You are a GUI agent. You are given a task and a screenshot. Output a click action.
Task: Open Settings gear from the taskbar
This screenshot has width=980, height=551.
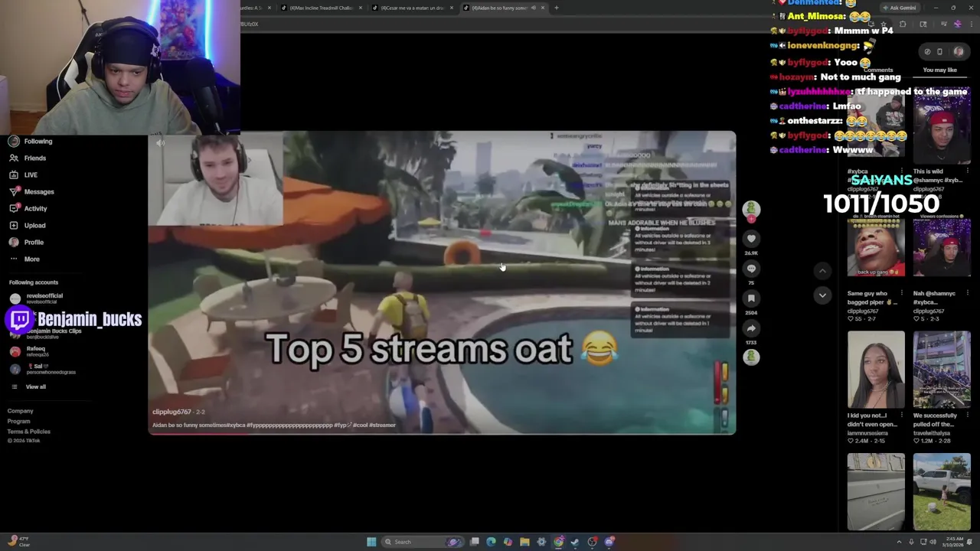(x=541, y=542)
